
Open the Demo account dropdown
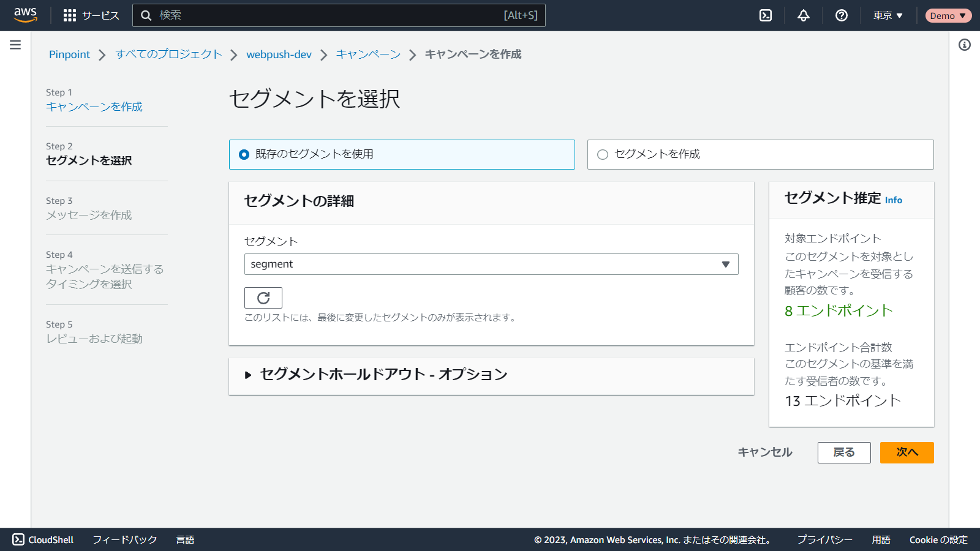coord(948,15)
